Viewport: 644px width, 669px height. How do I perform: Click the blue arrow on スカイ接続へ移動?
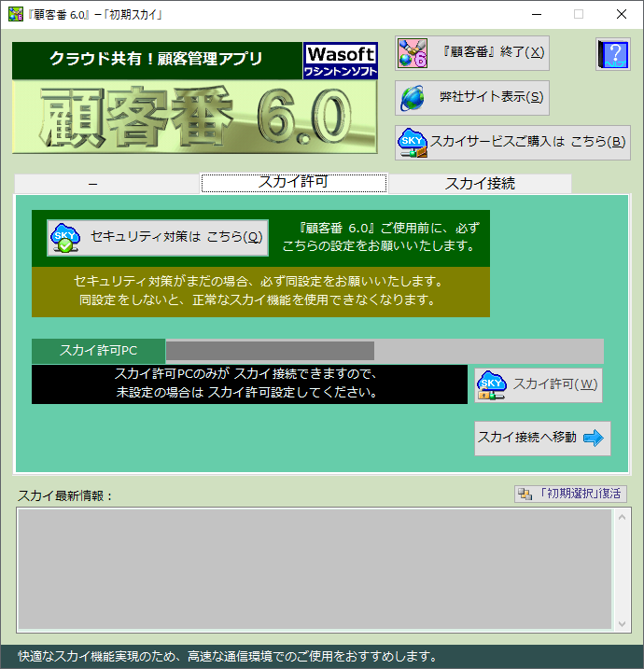point(594,438)
